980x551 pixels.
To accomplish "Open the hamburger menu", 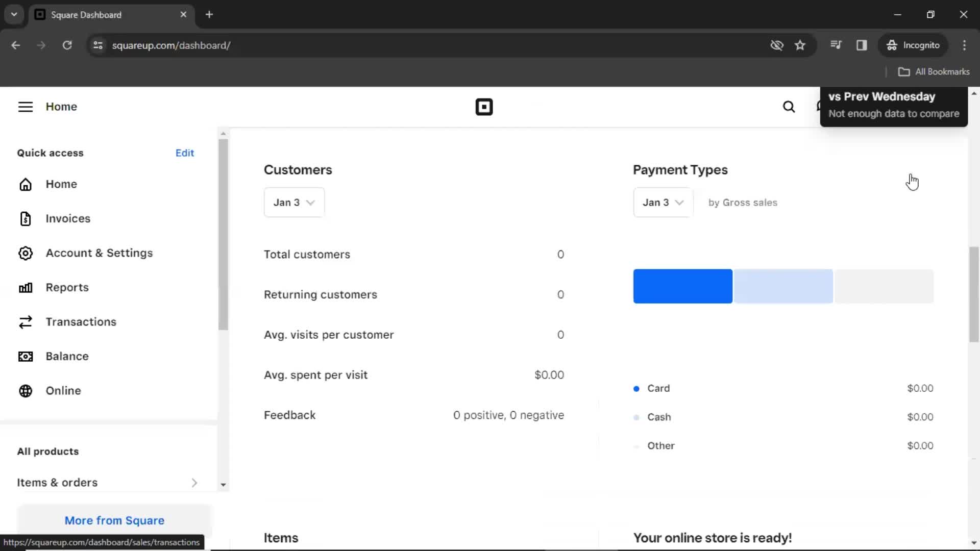I will click(25, 106).
